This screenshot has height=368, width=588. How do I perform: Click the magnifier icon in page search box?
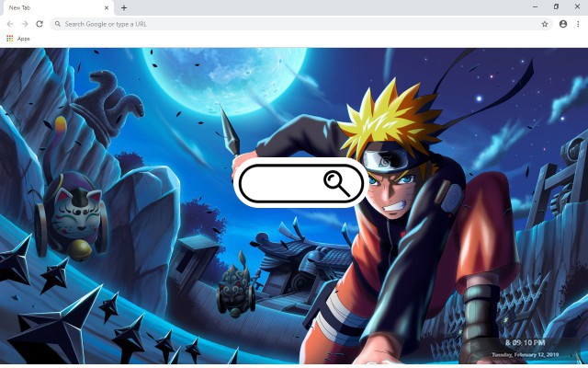(337, 184)
